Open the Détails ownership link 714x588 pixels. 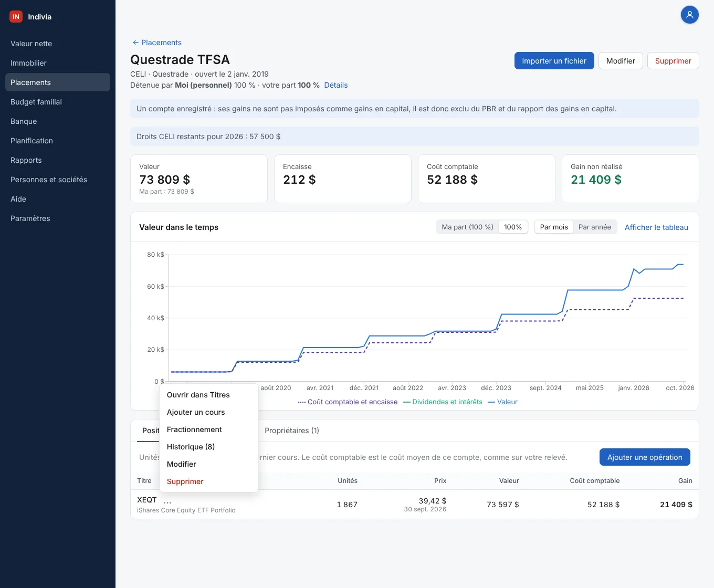(336, 85)
